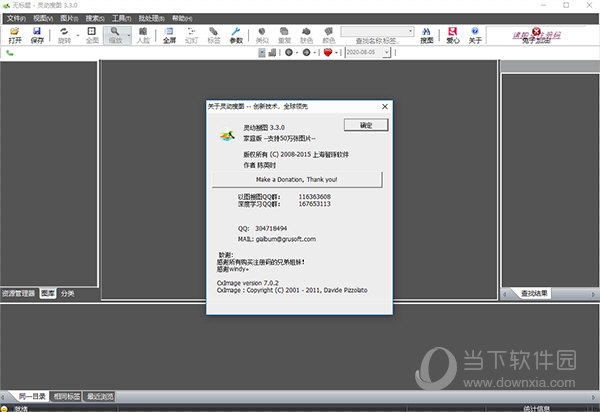Open the 文件 menu
Viewport: 600px width, 412px height.
(x=16, y=18)
